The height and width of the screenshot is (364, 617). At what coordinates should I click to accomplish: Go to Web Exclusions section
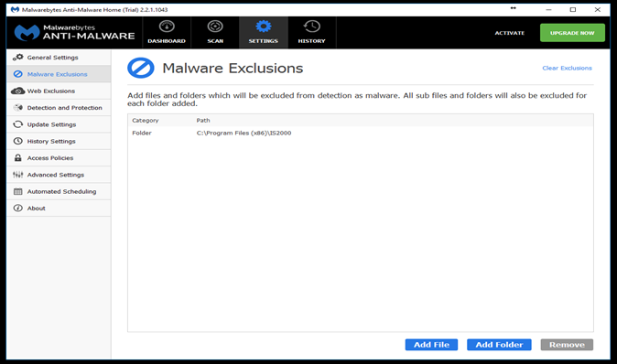pos(50,91)
